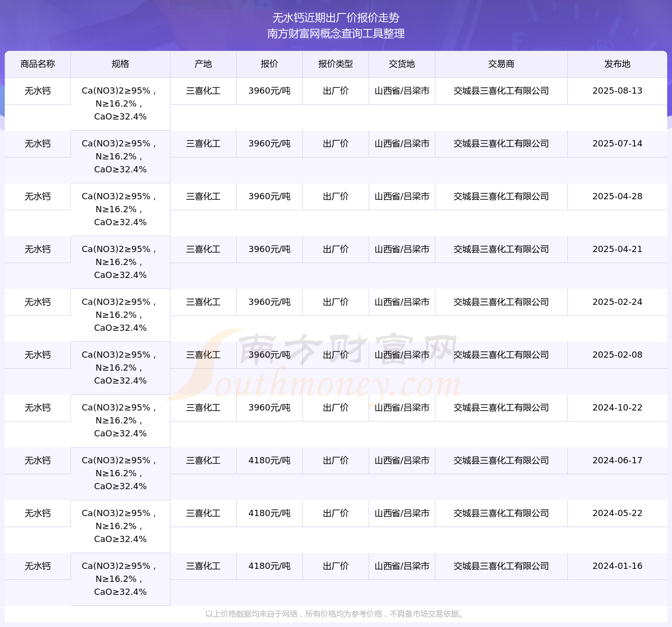Click 3960元/吨 price in 2025-04-28 row
Image resolution: width=672 pixels, height=627 pixels.
click(269, 196)
